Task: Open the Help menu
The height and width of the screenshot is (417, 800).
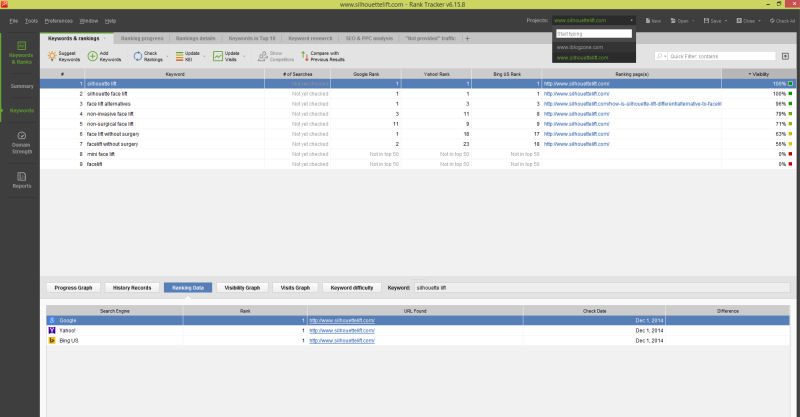Action: point(110,21)
